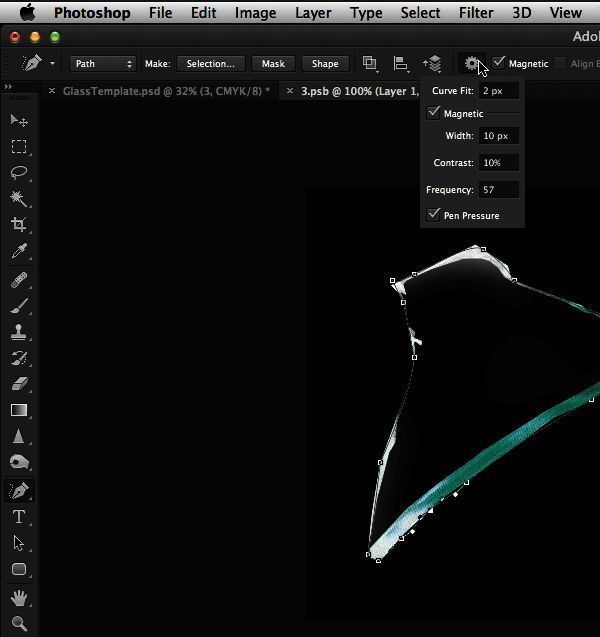Toggle Magnetic checkbox in the popup panel

click(x=433, y=113)
